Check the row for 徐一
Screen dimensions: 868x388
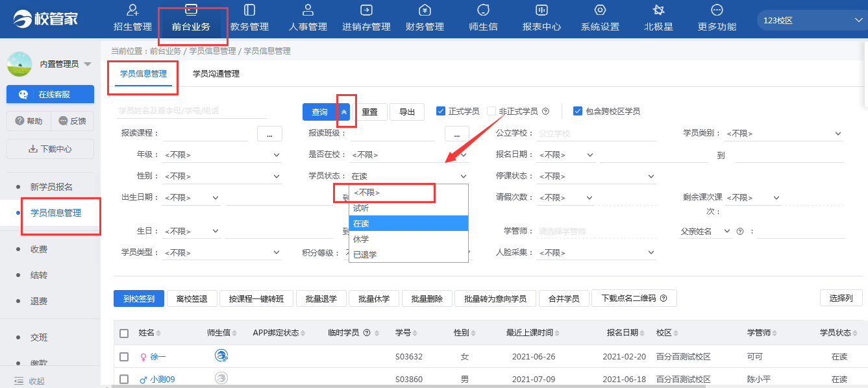point(124,356)
